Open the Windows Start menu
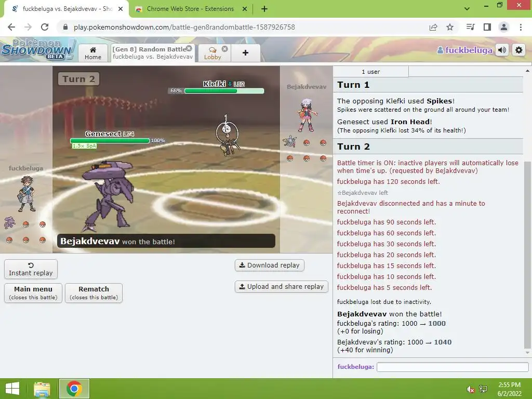The image size is (532, 399). [12, 389]
